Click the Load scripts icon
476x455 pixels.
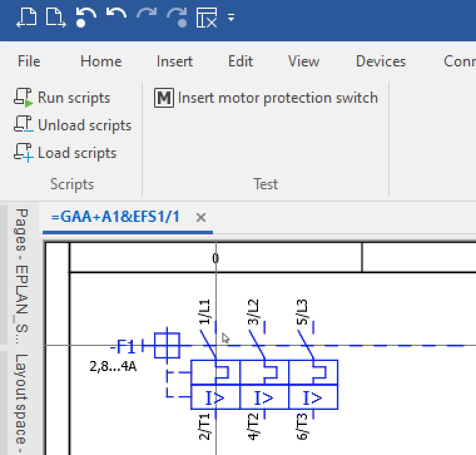pyautogui.click(x=23, y=152)
